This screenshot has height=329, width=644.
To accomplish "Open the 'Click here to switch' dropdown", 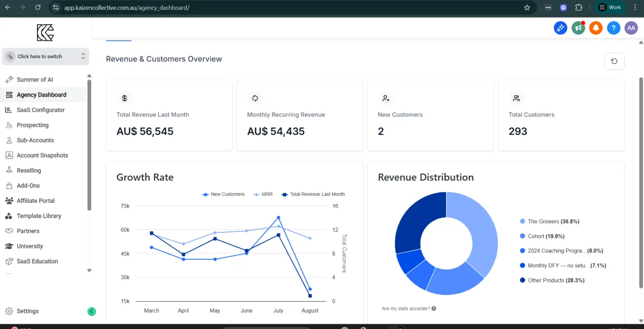I will pyautogui.click(x=45, y=56).
